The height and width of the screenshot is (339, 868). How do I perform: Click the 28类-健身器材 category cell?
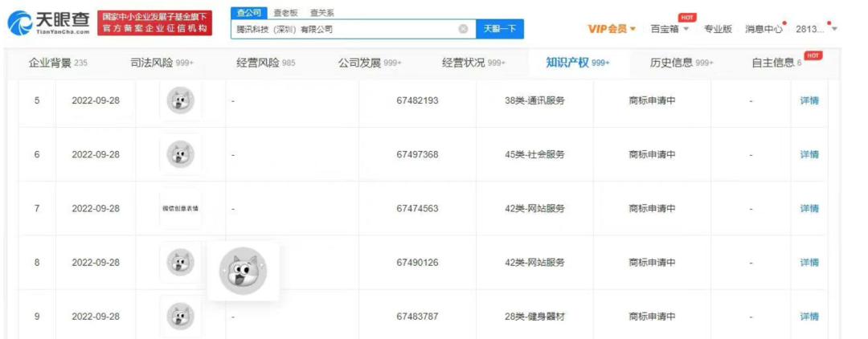[x=534, y=317]
